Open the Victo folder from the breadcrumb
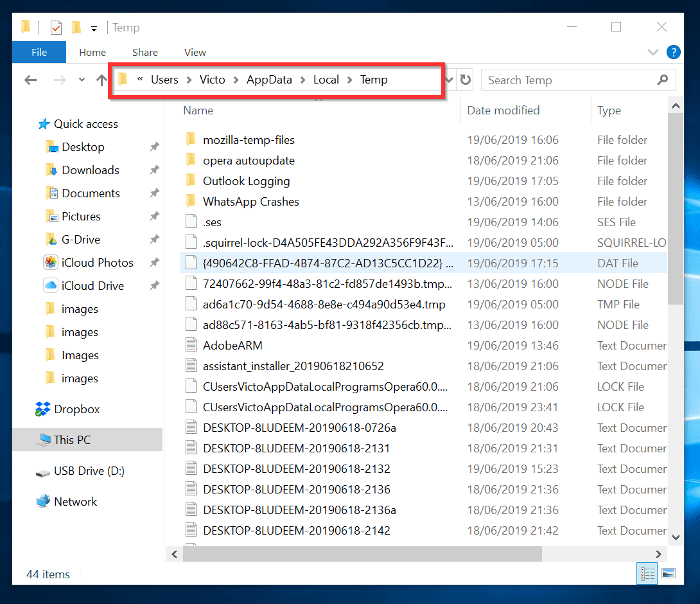The height and width of the screenshot is (604, 700). tap(212, 79)
